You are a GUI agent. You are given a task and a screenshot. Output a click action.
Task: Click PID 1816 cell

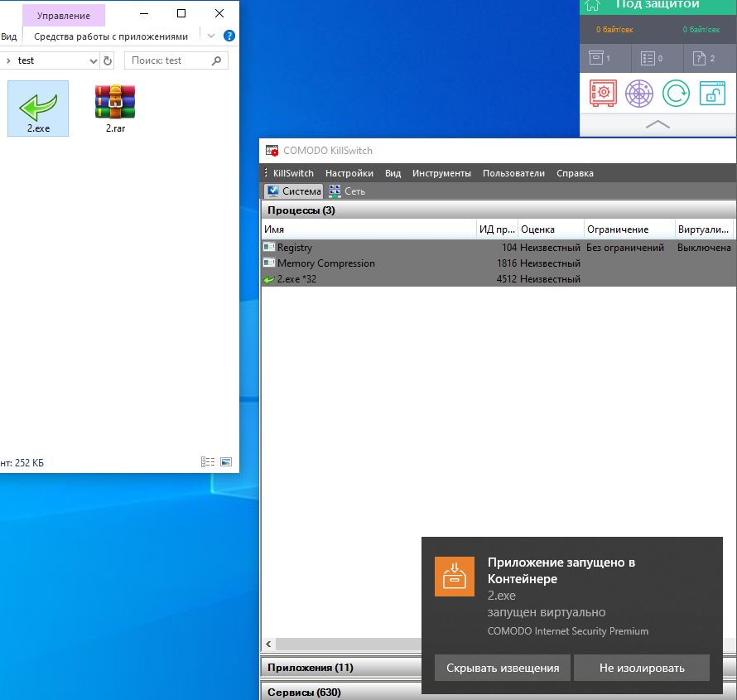507,263
